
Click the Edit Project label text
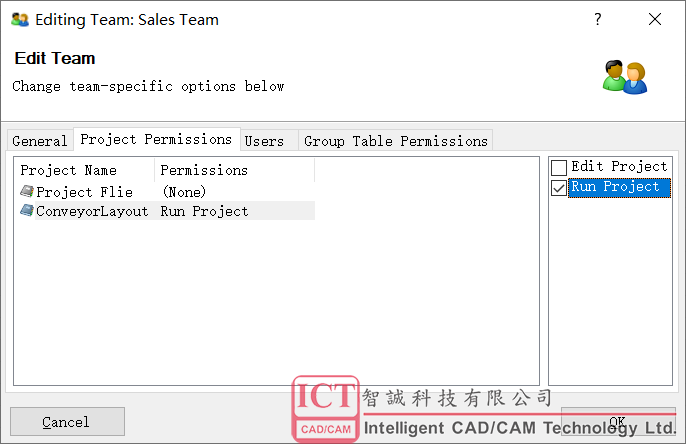tap(619, 167)
